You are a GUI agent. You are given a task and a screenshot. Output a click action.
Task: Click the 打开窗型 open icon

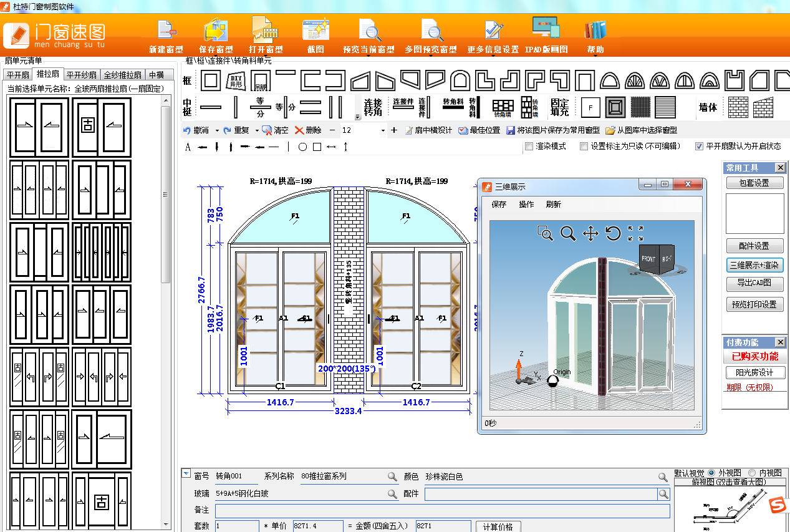(266, 31)
